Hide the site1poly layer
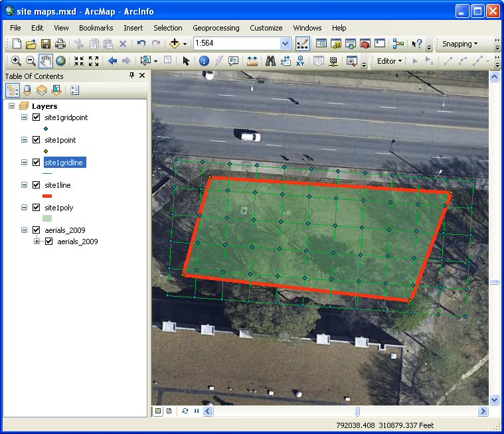Screen dimensions: 504x434 pos(37,207)
